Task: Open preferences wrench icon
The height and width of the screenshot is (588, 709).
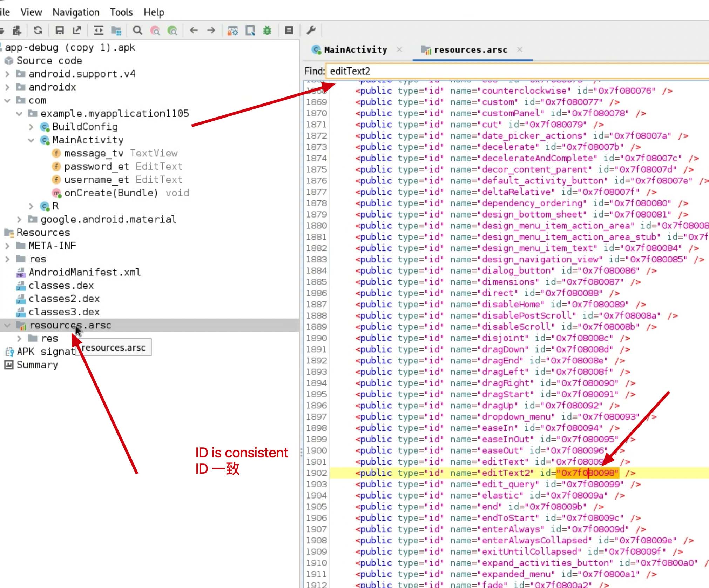Action: [x=311, y=31]
